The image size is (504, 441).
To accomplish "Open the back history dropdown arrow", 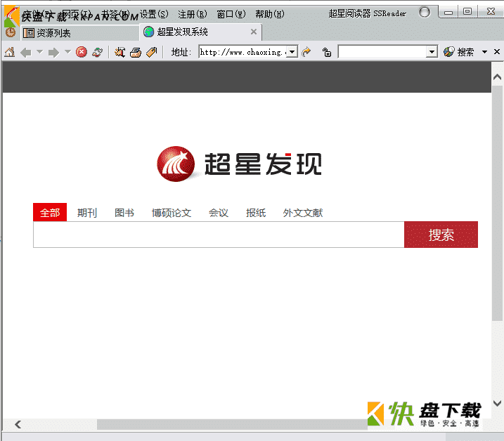I will click(39, 51).
